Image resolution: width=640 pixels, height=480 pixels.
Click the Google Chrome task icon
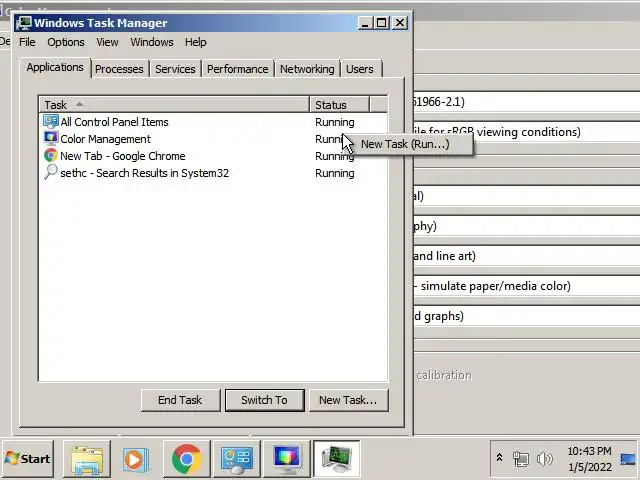click(x=51, y=156)
